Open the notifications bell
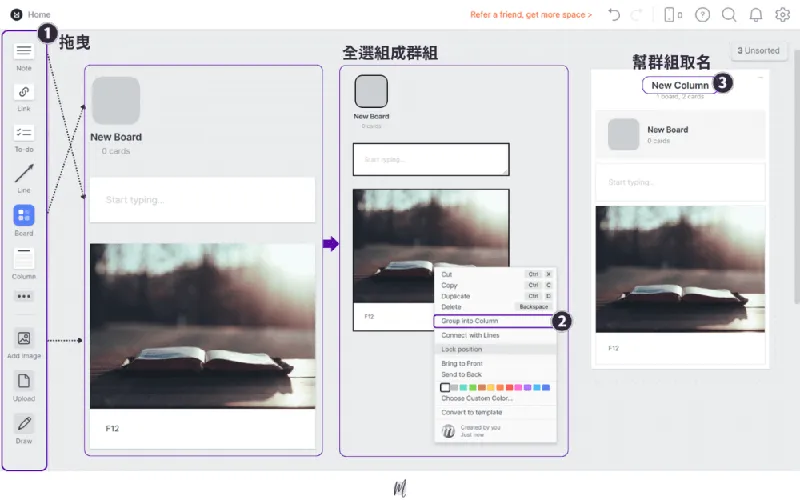The image size is (800, 500). pyautogui.click(x=756, y=14)
